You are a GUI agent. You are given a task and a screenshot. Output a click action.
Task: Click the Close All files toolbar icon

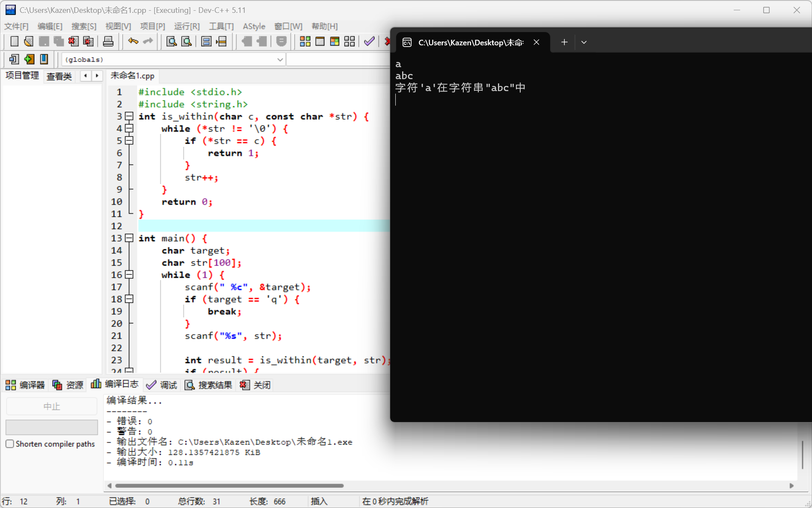point(89,41)
